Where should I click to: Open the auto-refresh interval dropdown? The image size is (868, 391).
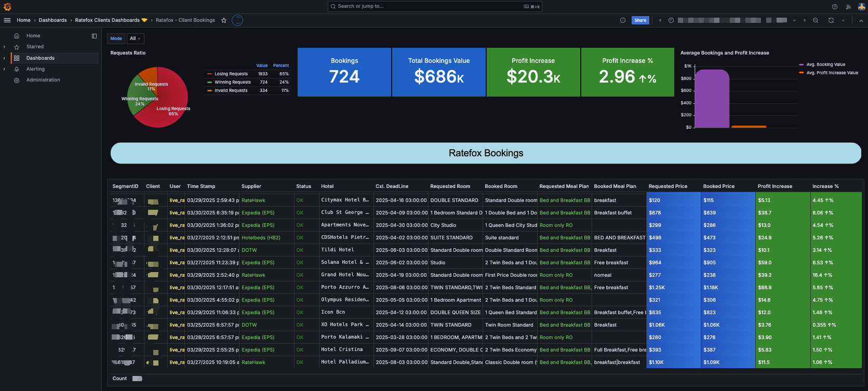pyautogui.click(x=843, y=20)
